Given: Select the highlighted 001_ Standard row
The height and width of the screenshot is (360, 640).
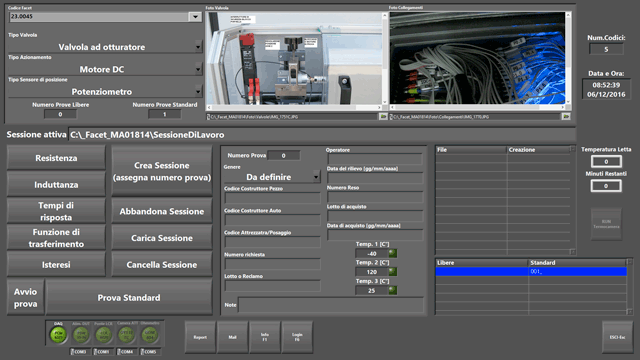Looking at the screenshot, I should (x=531, y=271).
